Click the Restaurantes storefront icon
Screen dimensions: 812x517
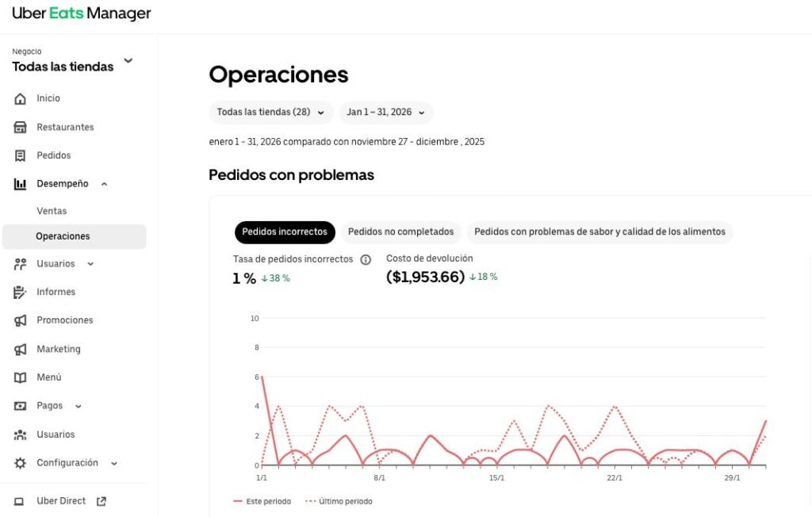(x=20, y=127)
